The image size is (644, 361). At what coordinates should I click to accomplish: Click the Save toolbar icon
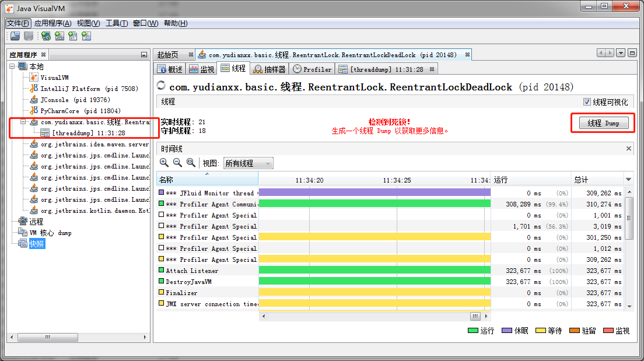(x=29, y=36)
